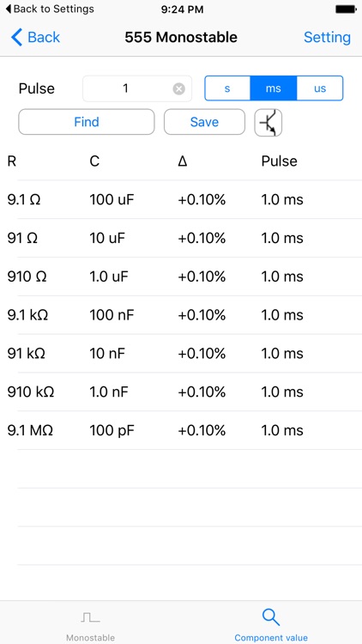Select the 910 Ω 1.0 uF row
362x644 pixels.
pyautogui.click(x=181, y=276)
